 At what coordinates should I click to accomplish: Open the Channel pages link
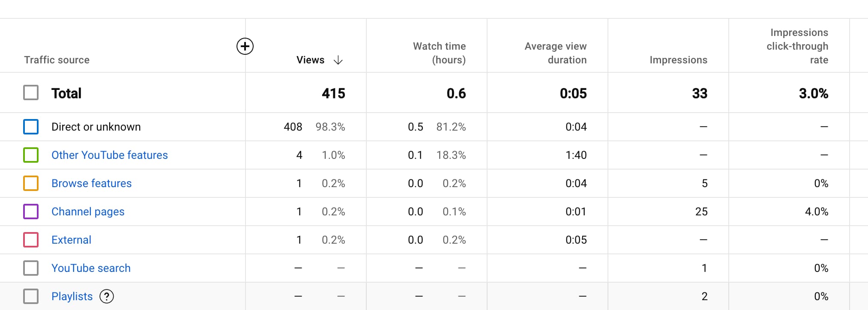click(88, 212)
